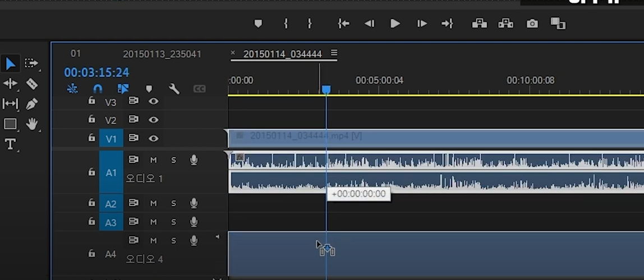Image resolution: width=644 pixels, height=280 pixels.
Task: Close the 20150114_034444 sequence tab
Action: pyautogui.click(x=233, y=53)
